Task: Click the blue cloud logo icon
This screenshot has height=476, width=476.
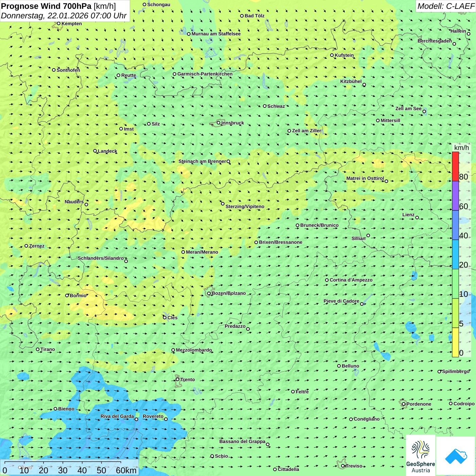Action: (x=456, y=456)
